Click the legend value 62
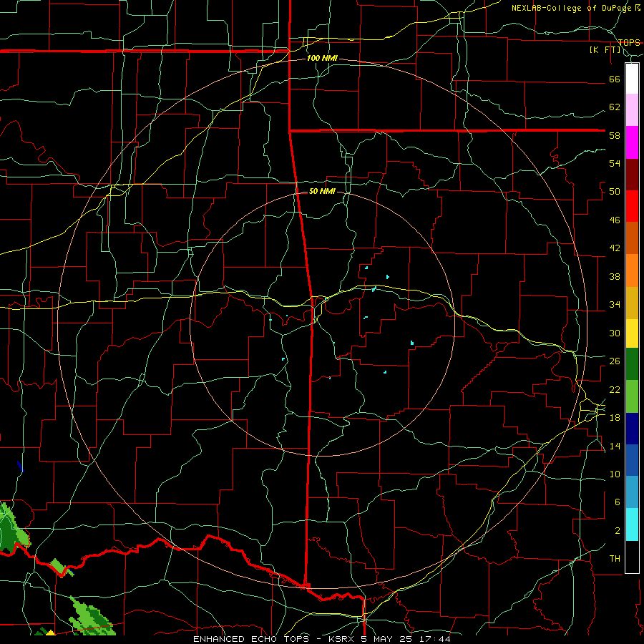This screenshot has width=644, height=644. pyautogui.click(x=615, y=107)
